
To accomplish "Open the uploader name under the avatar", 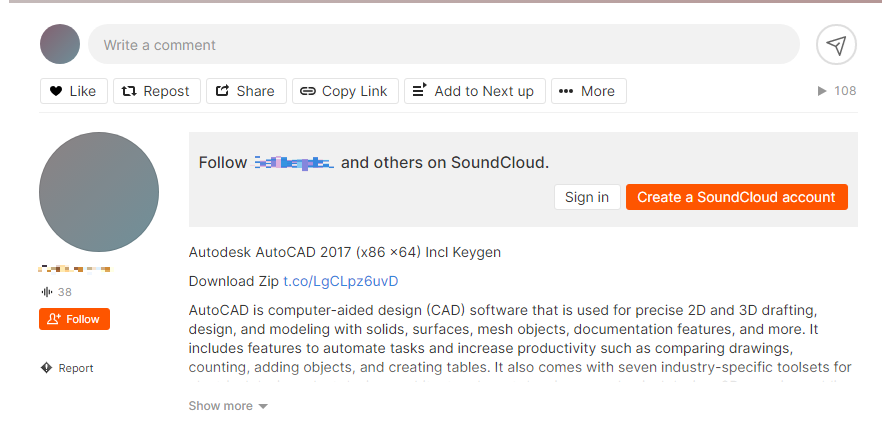I will (74, 269).
